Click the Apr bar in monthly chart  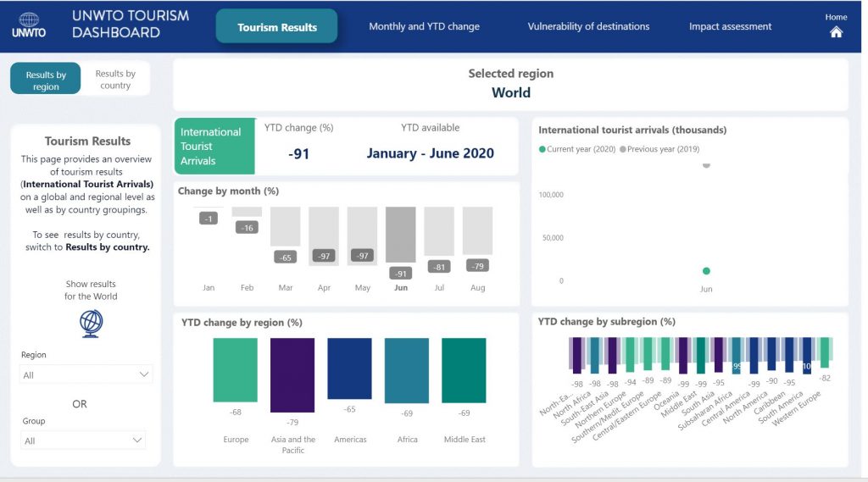coord(324,235)
